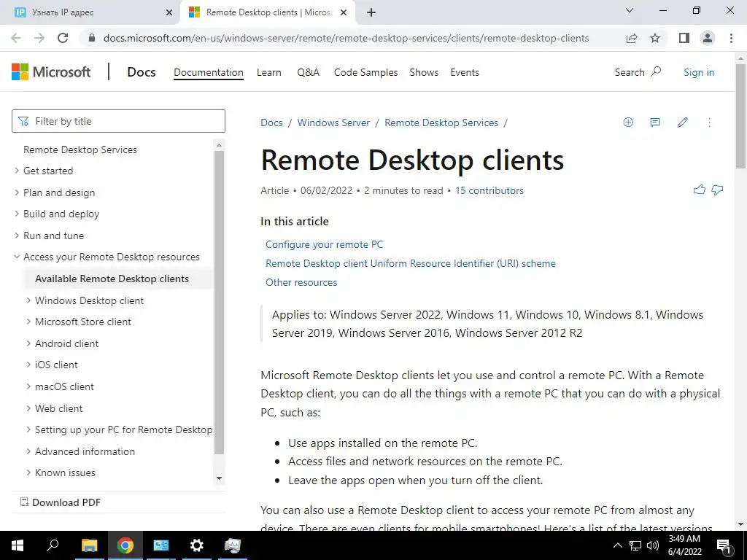
Task: Collapse Access your Remote Desktop resources
Action: coord(18,257)
